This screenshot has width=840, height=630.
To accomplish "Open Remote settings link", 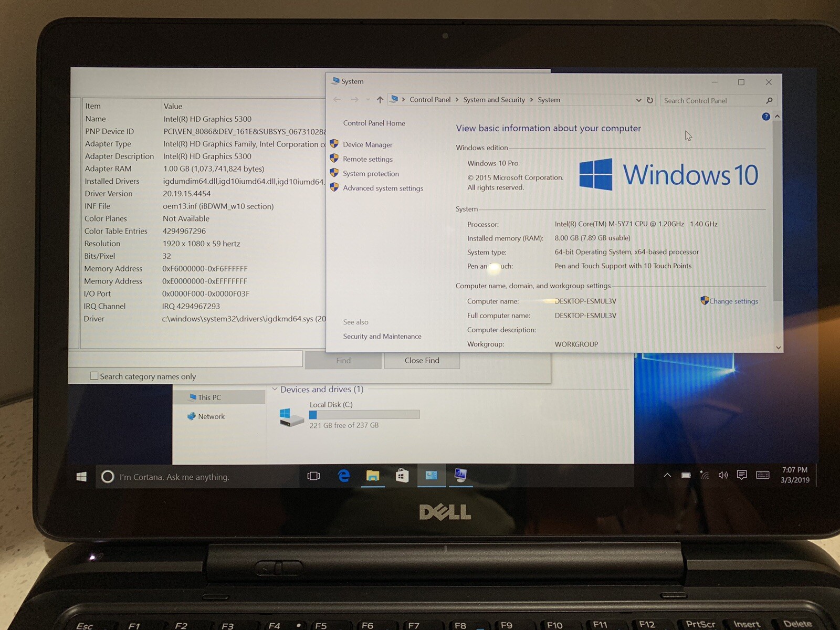I will click(x=367, y=159).
